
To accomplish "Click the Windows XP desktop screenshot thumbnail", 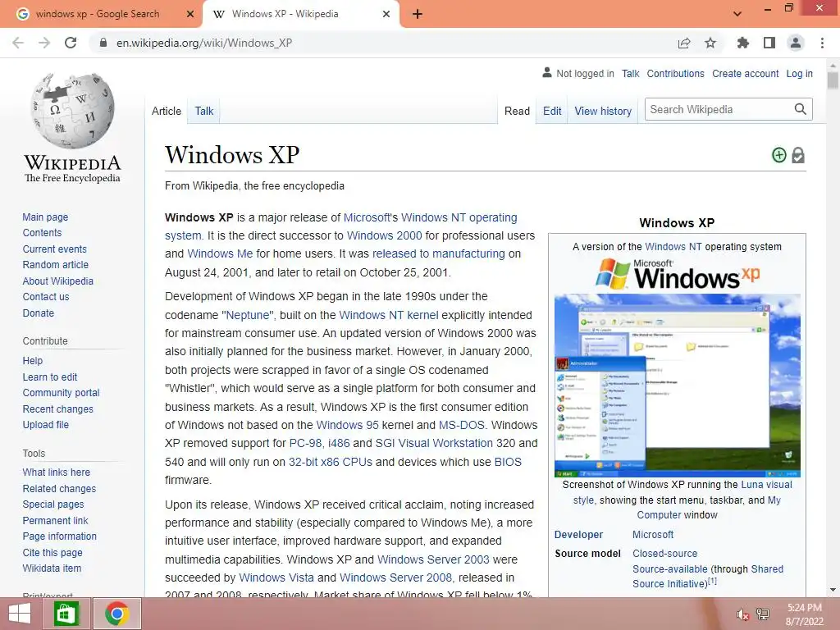I will click(677, 386).
